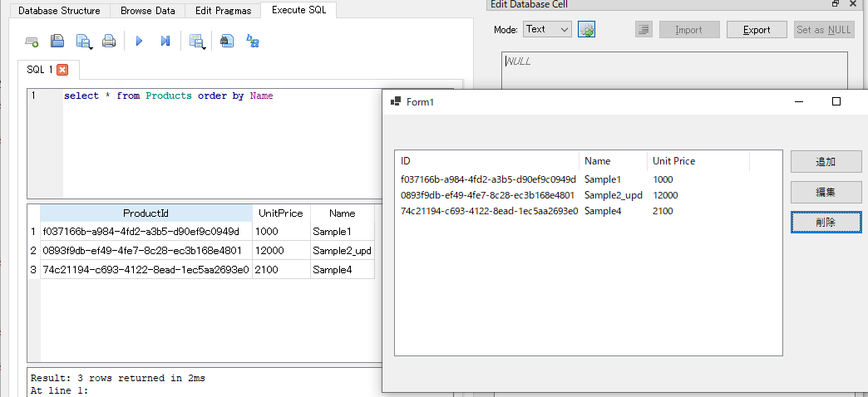Click inside the SQL query editor
The width and height of the screenshot is (868, 397).
221,144
